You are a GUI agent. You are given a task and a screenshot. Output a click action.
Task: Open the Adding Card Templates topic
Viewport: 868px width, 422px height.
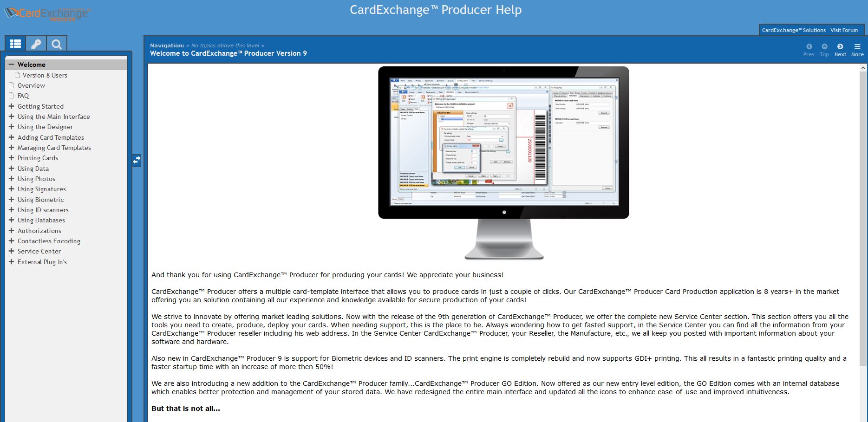pyautogui.click(x=51, y=137)
